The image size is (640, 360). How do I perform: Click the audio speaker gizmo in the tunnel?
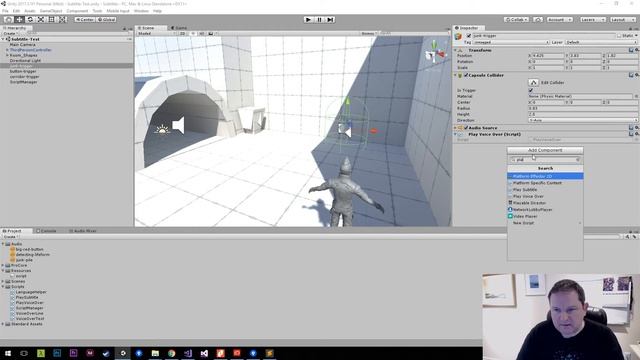178,125
